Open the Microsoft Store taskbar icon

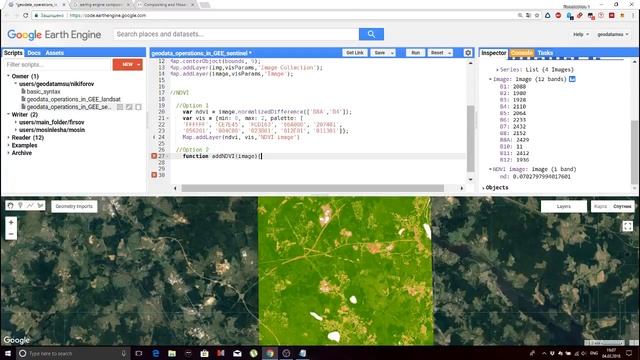click(x=204, y=353)
